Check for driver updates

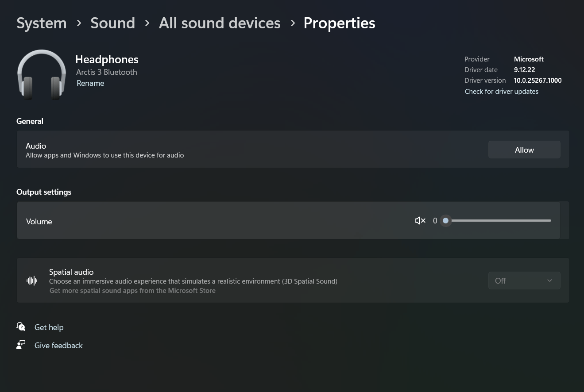(x=501, y=92)
